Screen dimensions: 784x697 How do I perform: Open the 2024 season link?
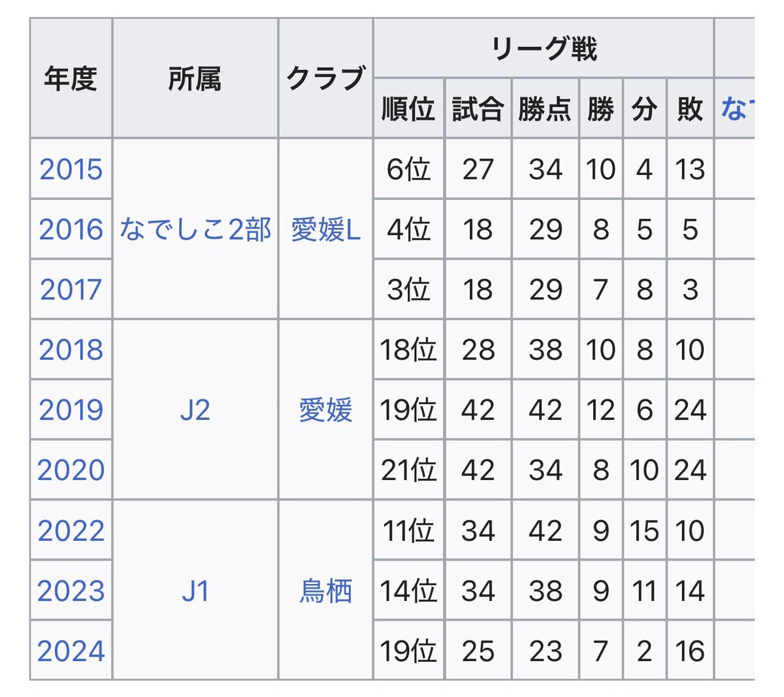pyautogui.click(x=71, y=651)
